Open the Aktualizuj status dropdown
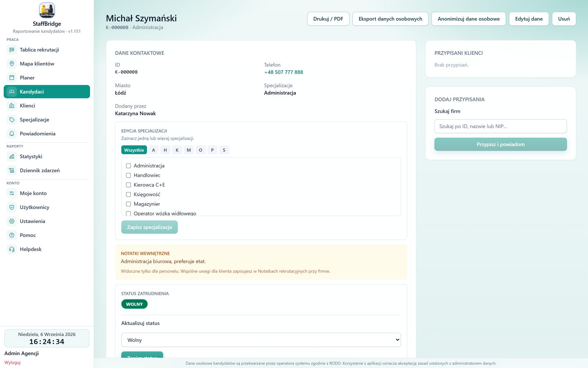This screenshot has height=368, width=588. pos(261,340)
